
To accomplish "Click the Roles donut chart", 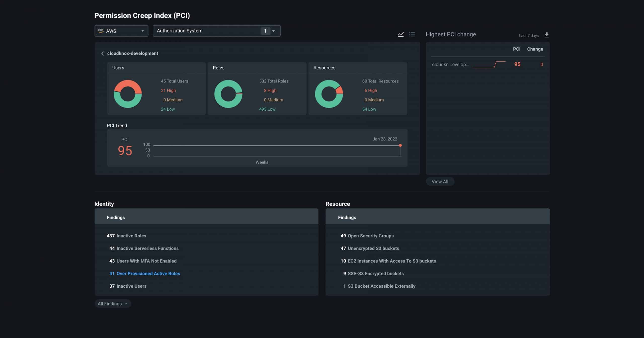I will coord(228,94).
